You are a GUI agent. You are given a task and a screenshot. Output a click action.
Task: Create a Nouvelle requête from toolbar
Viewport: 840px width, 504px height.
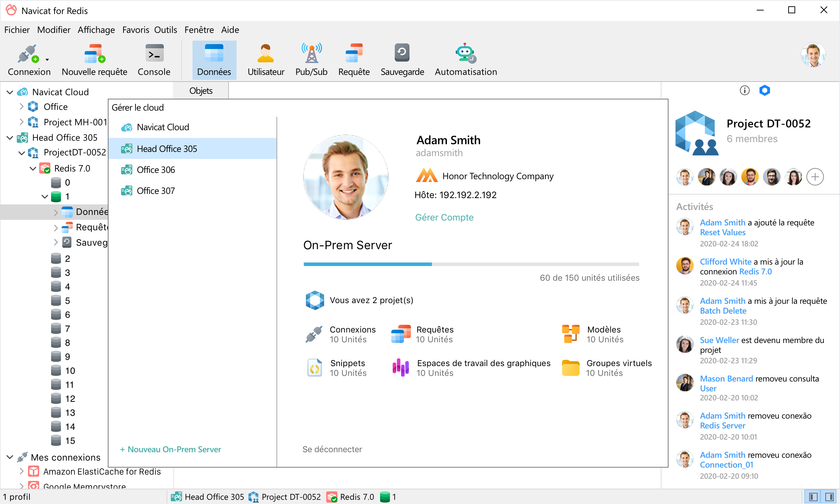[x=94, y=60]
